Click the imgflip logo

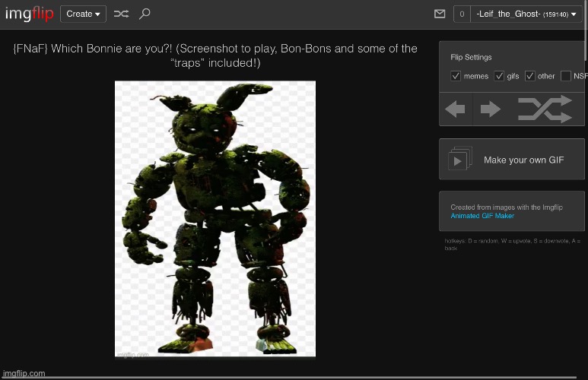pos(29,14)
